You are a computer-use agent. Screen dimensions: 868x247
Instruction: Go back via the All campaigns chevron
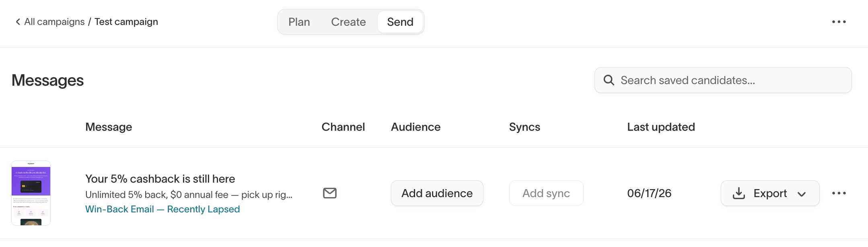pyautogui.click(x=18, y=22)
